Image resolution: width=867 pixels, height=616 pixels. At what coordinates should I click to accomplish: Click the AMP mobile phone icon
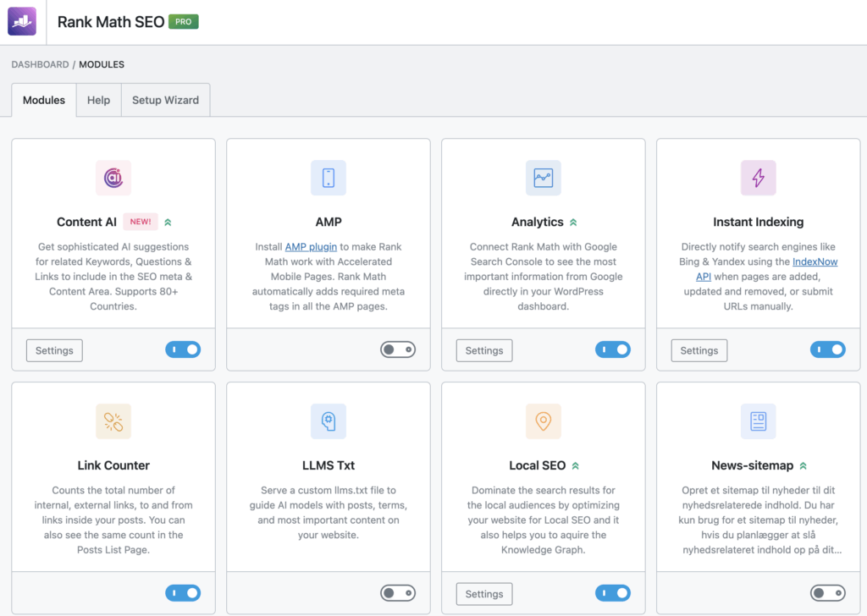point(329,178)
